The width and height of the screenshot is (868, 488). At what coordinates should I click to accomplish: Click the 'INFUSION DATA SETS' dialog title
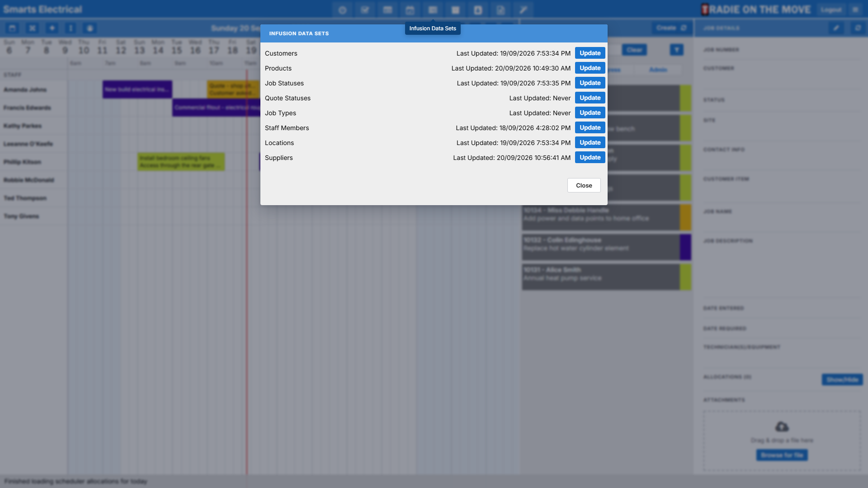pos(299,33)
